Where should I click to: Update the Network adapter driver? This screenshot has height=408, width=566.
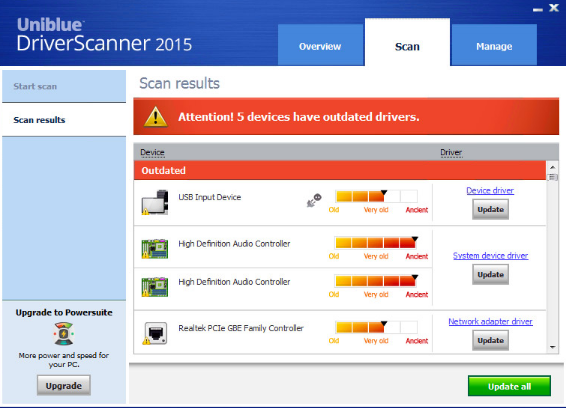pyautogui.click(x=491, y=340)
